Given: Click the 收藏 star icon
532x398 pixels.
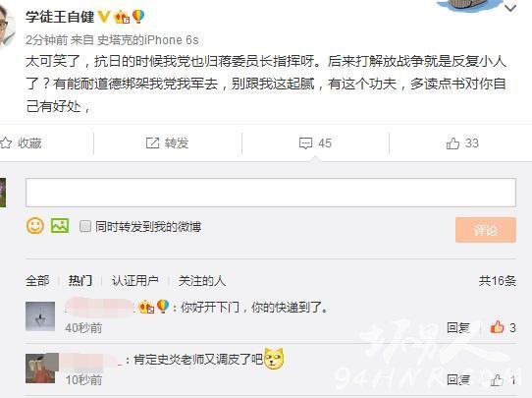Looking at the screenshot, I should point(6,143).
